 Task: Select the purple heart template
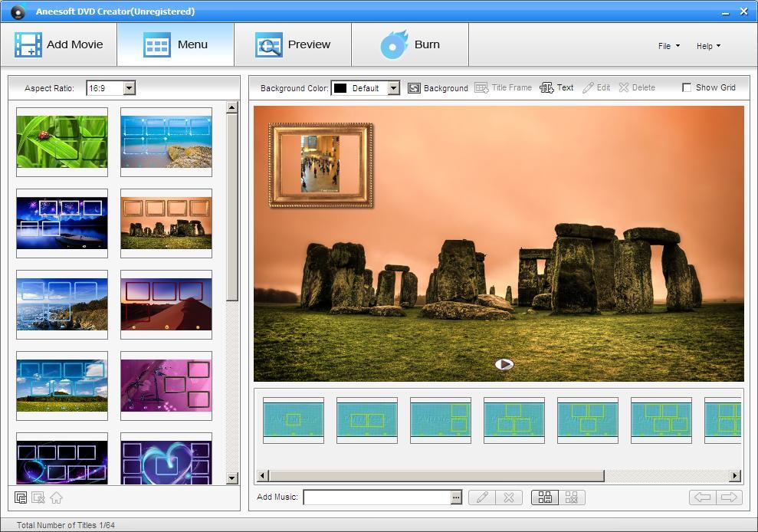tap(166, 458)
